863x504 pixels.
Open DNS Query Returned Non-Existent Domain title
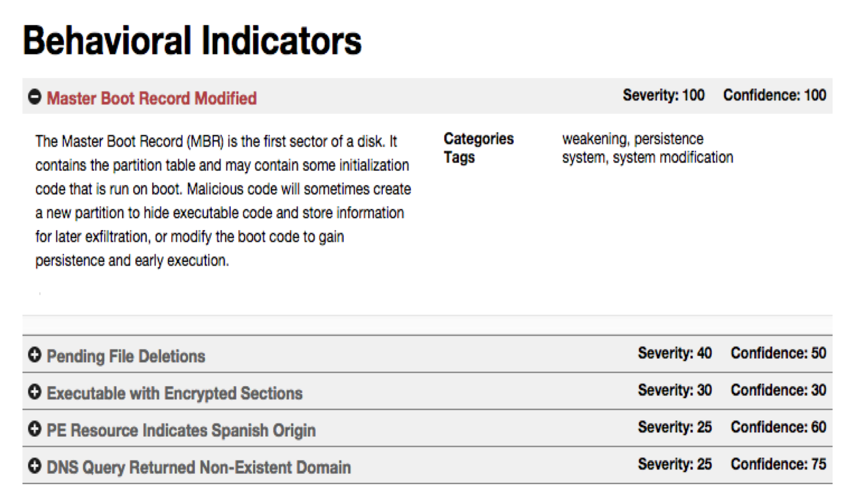(199, 467)
